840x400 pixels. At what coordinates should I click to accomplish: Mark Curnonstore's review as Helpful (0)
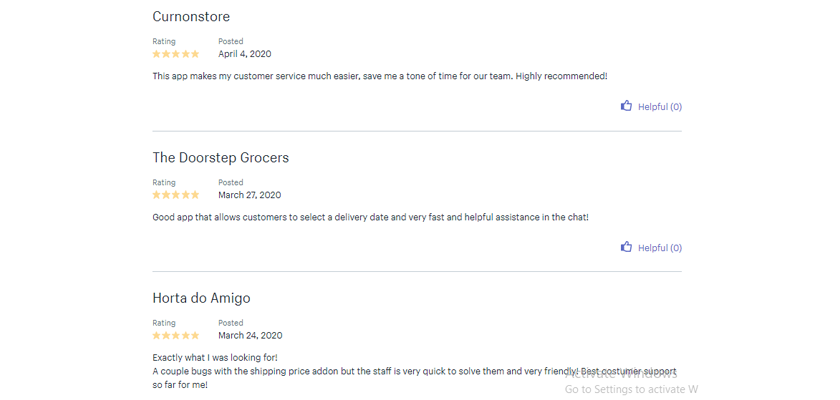click(x=660, y=107)
